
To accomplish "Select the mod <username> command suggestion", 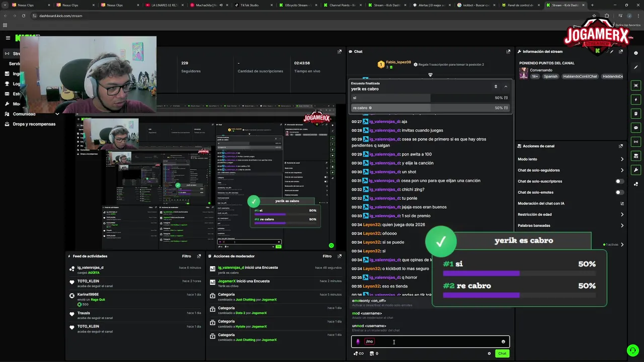I will coord(430,315).
